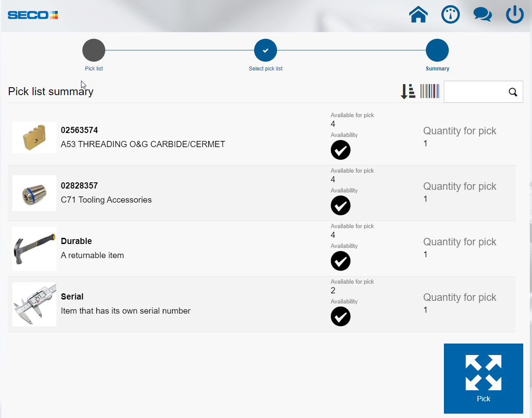Select the Summary step
The image size is (532, 418).
click(437, 50)
